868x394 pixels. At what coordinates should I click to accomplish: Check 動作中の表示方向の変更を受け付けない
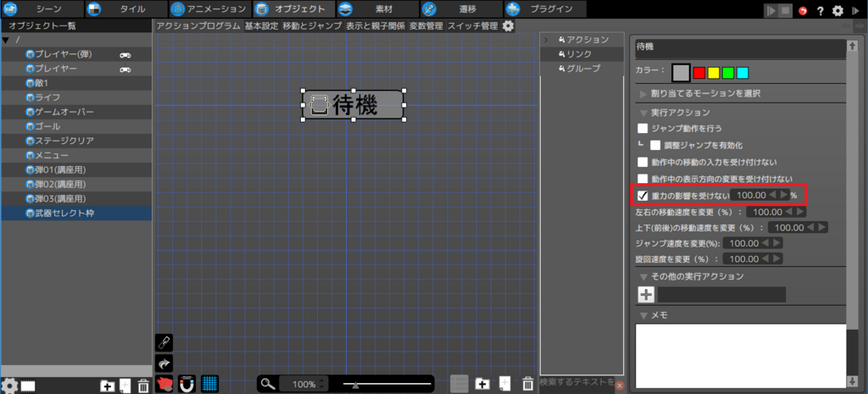pyautogui.click(x=643, y=178)
